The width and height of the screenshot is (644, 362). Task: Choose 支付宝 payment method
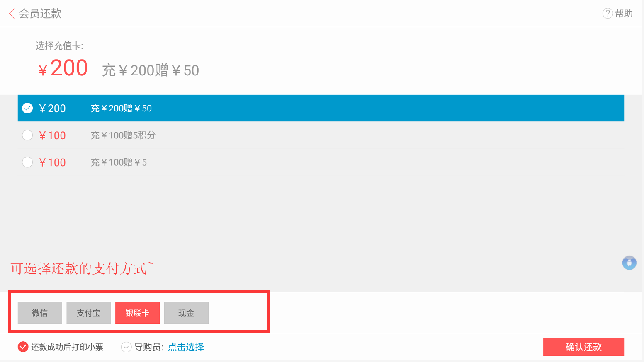(x=89, y=313)
